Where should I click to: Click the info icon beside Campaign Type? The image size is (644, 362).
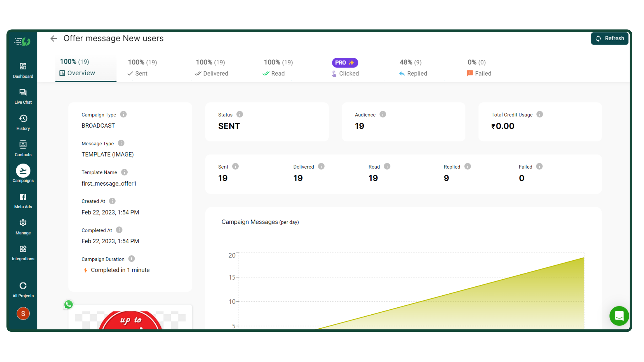click(123, 114)
